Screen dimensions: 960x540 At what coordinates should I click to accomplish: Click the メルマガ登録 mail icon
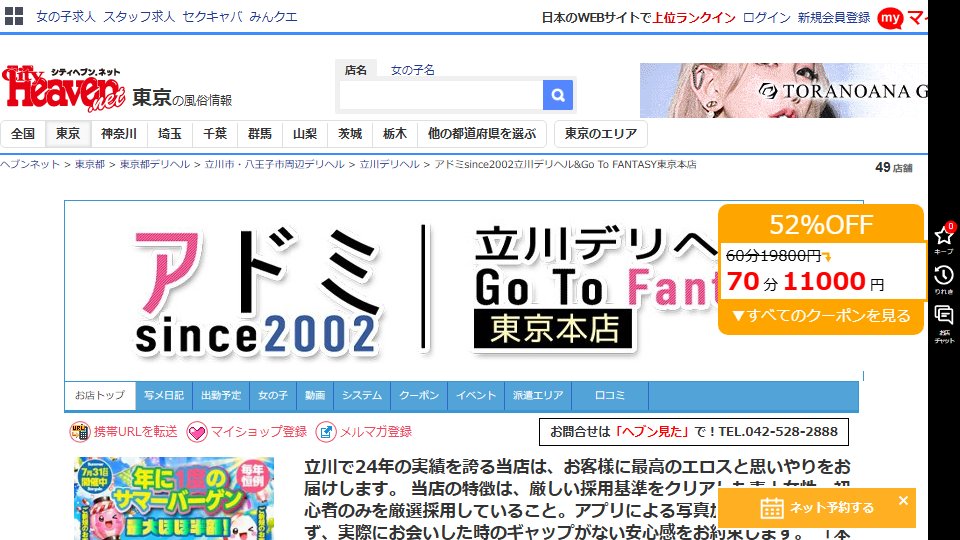326,432
